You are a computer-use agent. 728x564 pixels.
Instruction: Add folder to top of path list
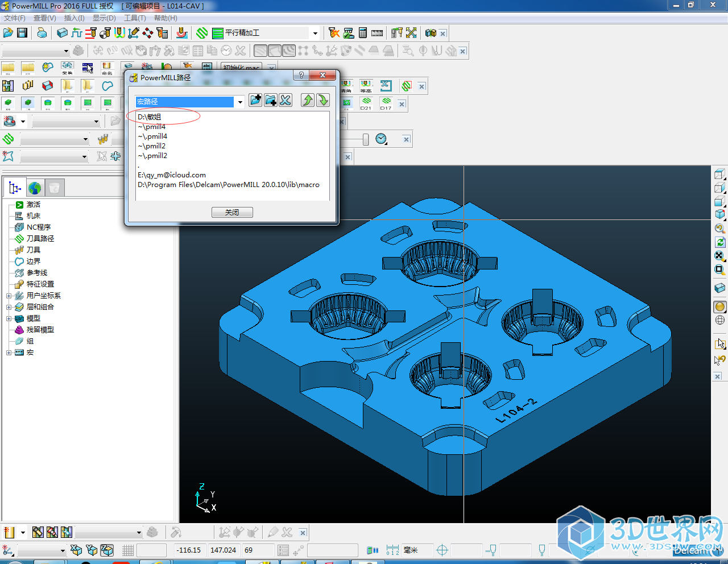[x=256, y=100]
